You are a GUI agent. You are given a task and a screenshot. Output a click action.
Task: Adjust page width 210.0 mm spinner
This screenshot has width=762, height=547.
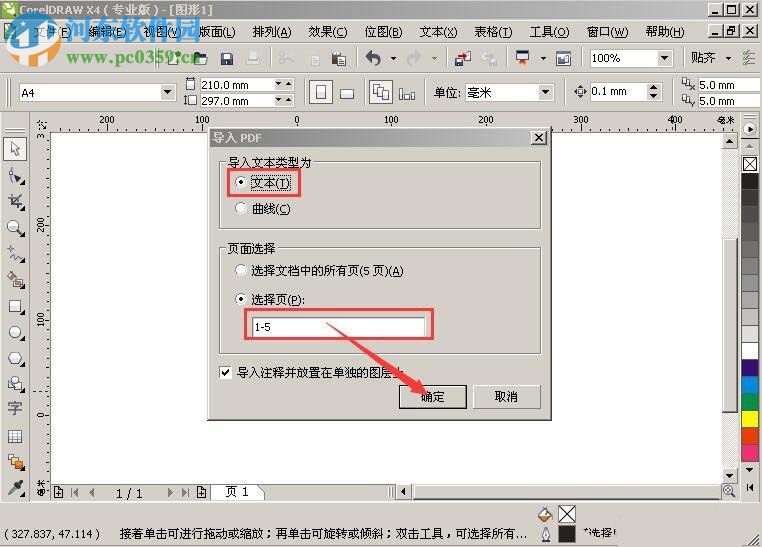[284, 85]
